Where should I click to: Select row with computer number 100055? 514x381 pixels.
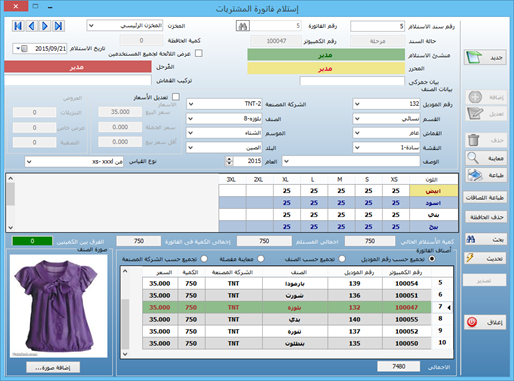pos(287,319)
